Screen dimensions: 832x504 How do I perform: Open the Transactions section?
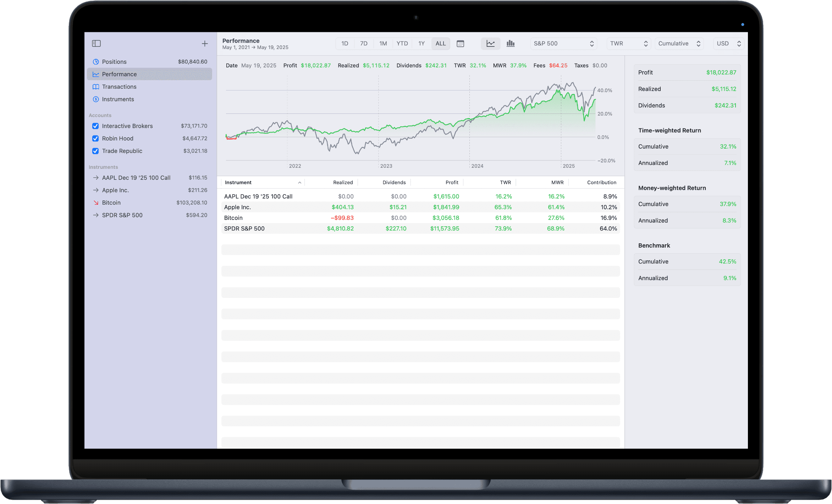click(119, 87)
